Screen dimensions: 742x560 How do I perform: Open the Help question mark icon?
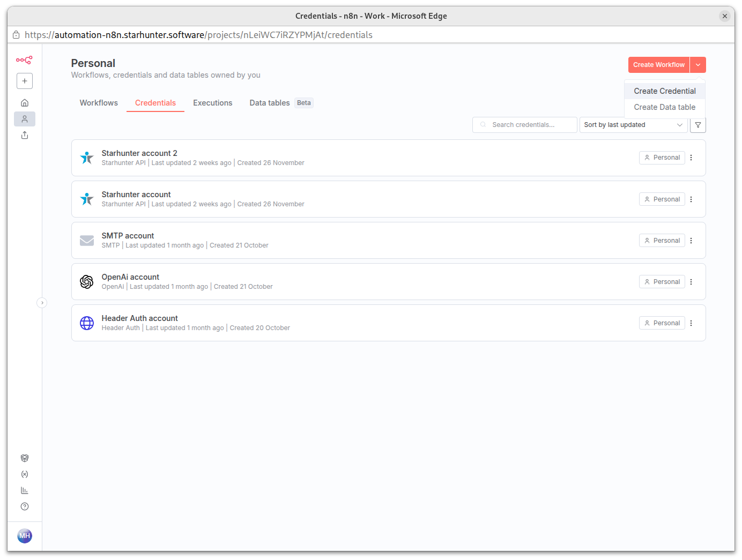25,506
